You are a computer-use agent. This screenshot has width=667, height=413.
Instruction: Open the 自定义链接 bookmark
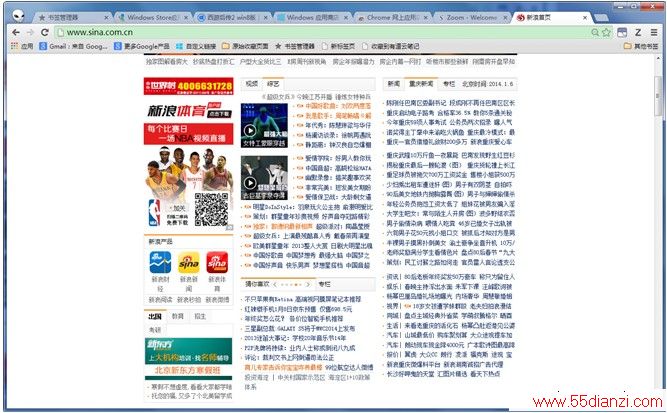[x=196, y=46]
